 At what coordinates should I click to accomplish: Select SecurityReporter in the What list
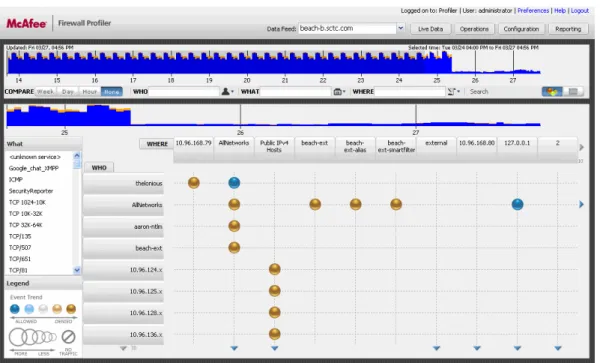[31, 191]
